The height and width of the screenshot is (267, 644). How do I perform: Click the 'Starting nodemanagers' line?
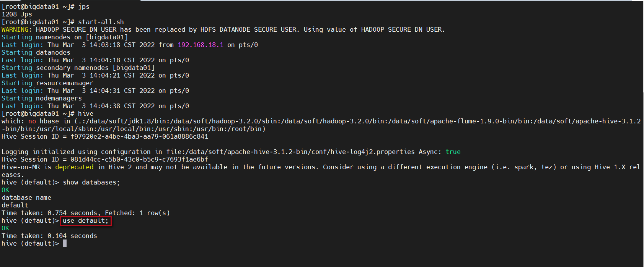42,99
